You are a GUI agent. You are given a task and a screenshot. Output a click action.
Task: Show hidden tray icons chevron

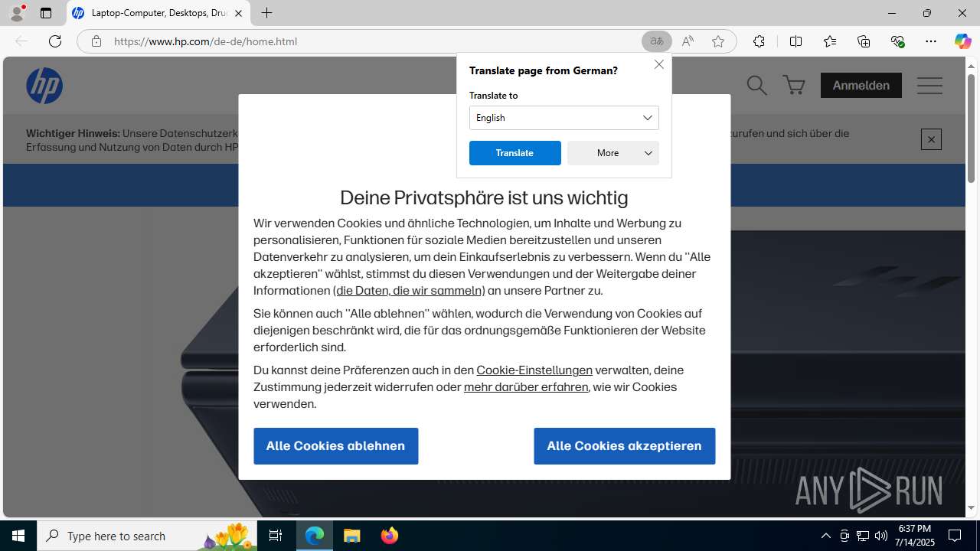(825, 536)
